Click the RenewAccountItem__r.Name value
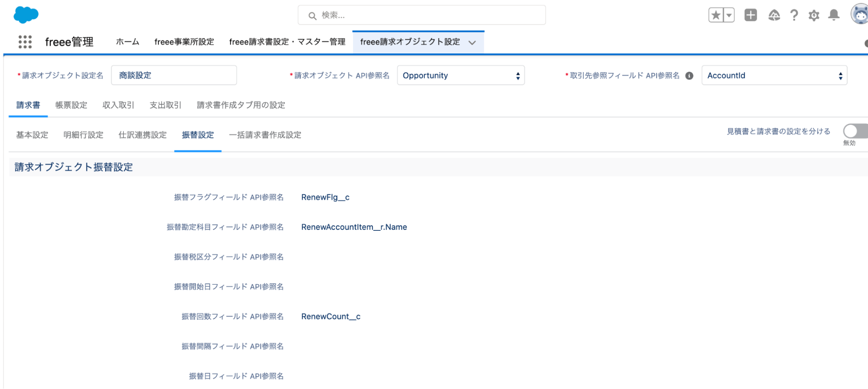Screen dimensions: 868x389 354,227
